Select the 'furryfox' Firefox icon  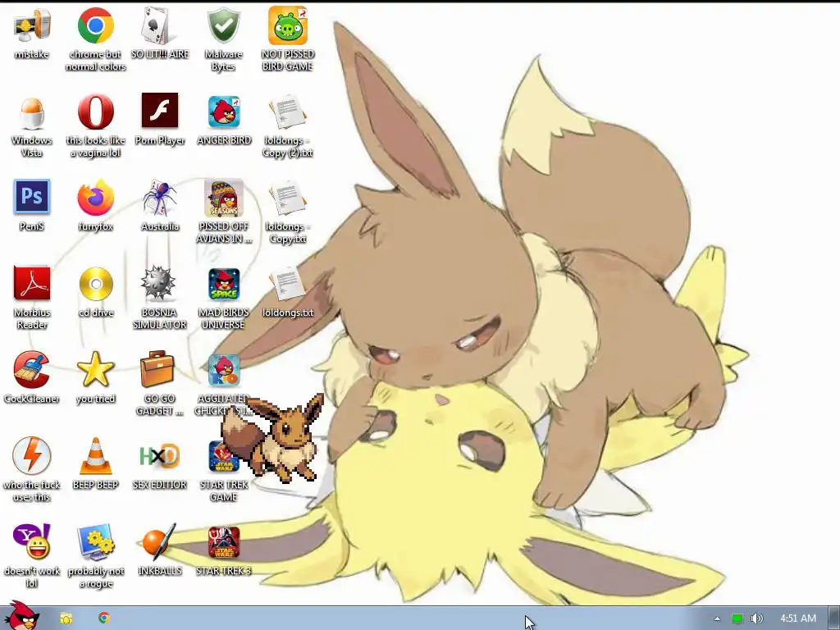[95, 199]
